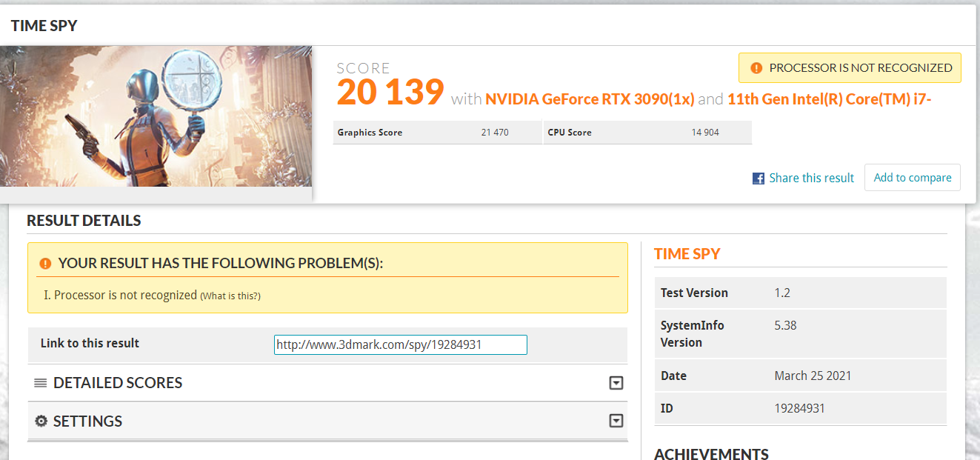980x460 pixels.
Task: Click the CPU Score label
Action: [570, 133]
